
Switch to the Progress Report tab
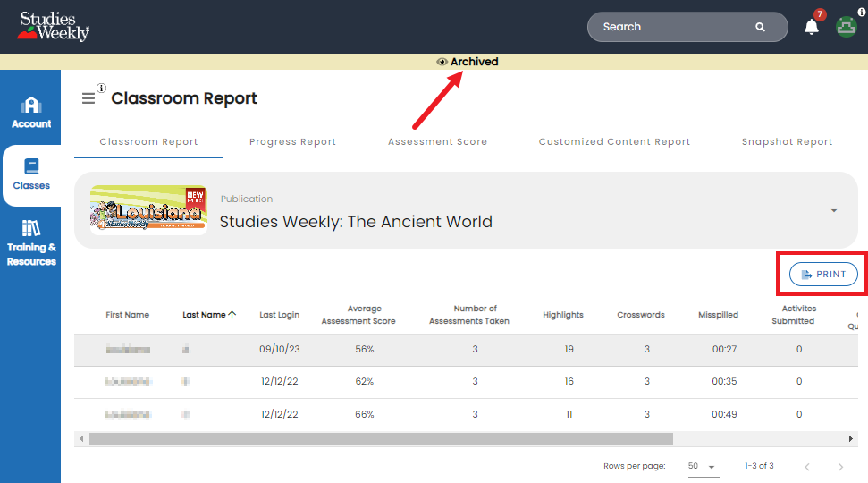click(x=292, y=142)
